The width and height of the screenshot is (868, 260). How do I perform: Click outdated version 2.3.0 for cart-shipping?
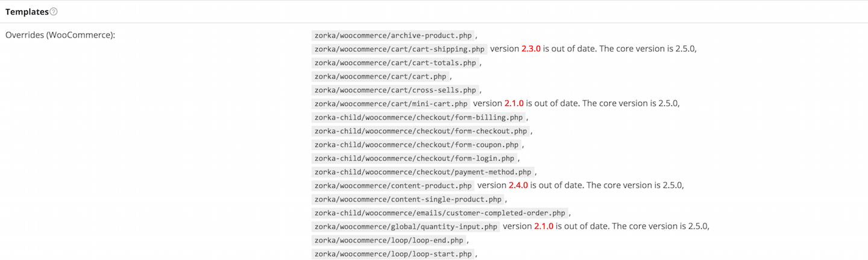tap(531, 49)
